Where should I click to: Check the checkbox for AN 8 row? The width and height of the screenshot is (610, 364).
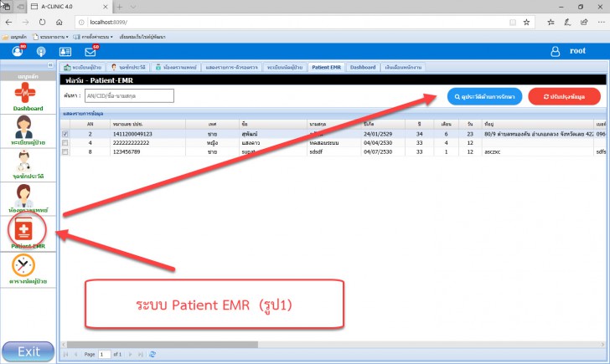[x=65, y=151]
